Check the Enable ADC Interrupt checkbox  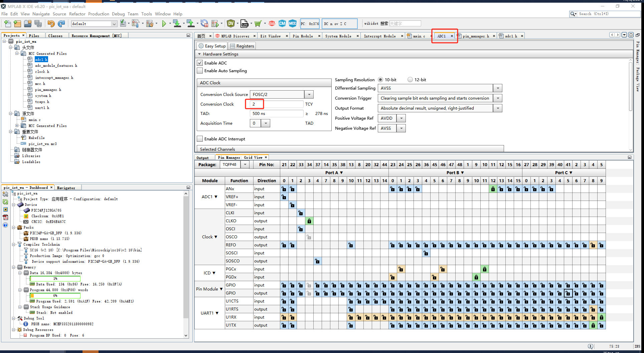tap(200, 139)
